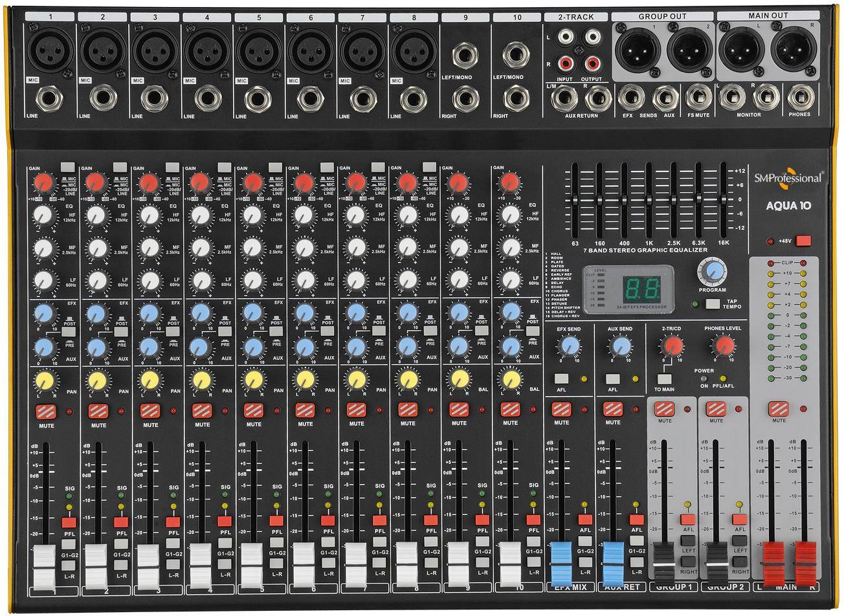Adjust the channel 1 GAIN knob
This screenshot has width=844, height=616.
(43, 183)
